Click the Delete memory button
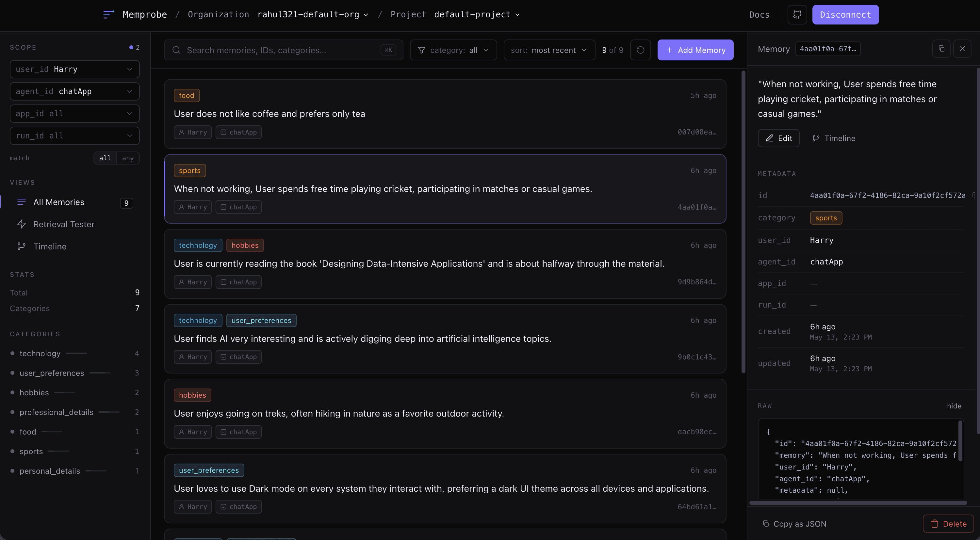 (948, 524)
